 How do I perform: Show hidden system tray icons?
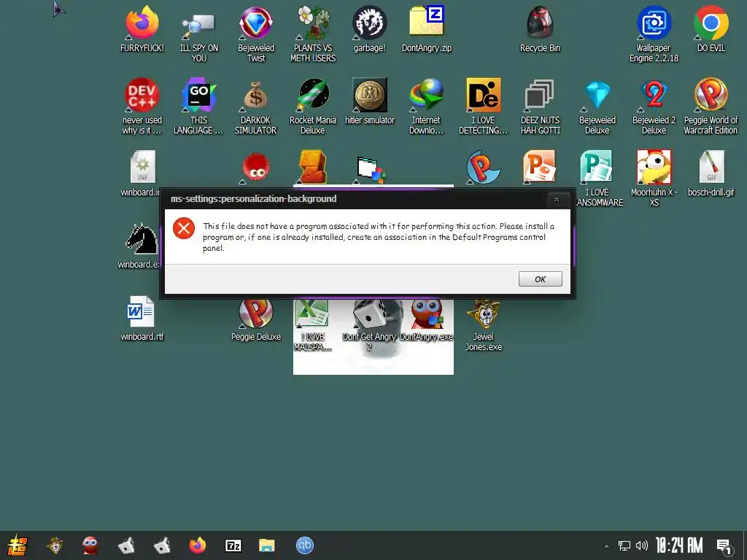pos(606,546)
